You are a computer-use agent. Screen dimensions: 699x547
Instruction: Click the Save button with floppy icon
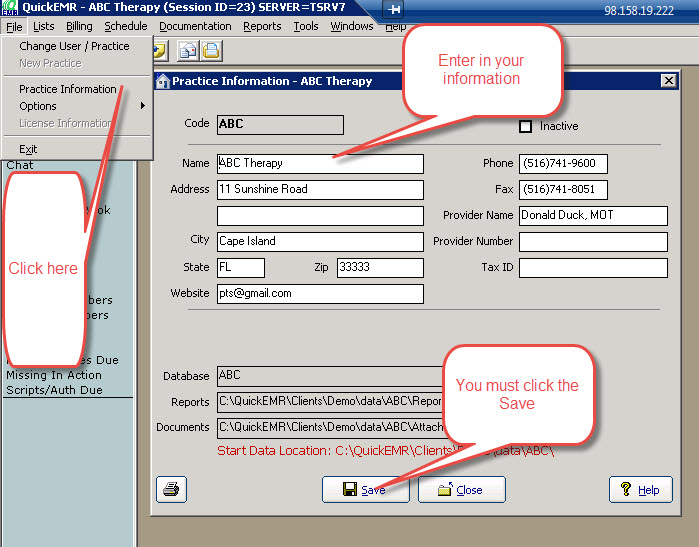365,489
